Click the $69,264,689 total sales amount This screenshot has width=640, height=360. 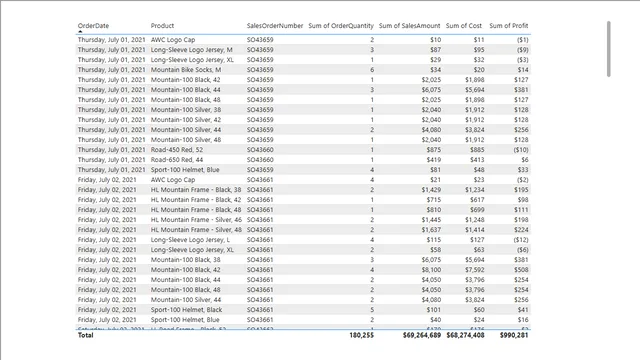click(422, 335)
